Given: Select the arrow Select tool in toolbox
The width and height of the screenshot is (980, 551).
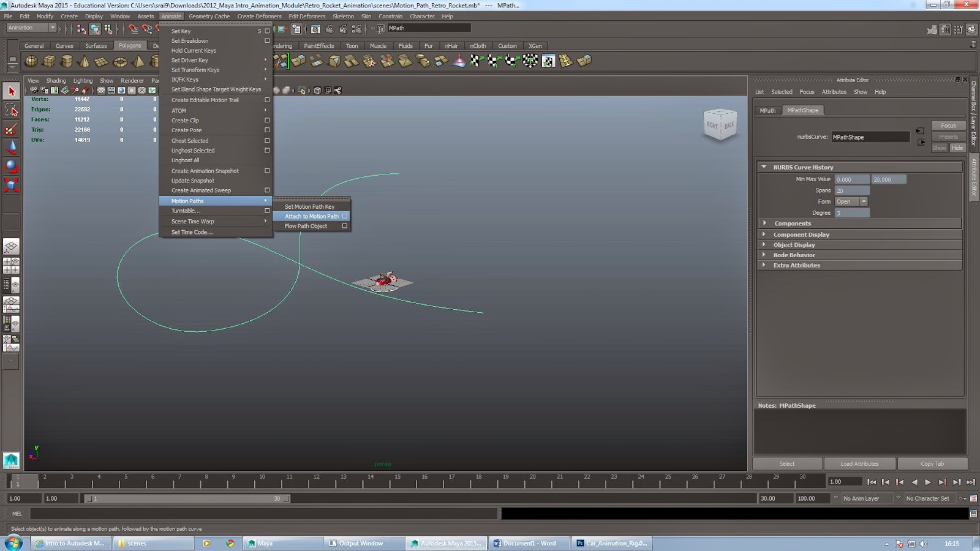Looking at the screenshot, I should pyautogui.click(x=11, y=92).
